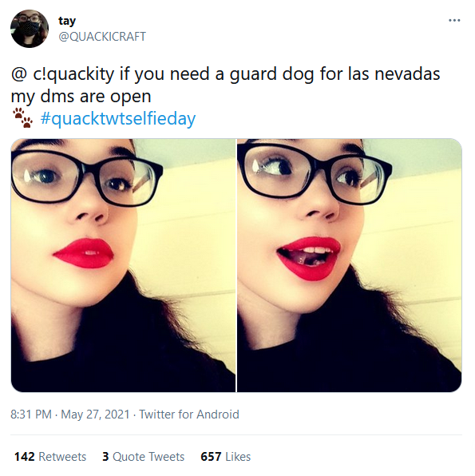
Task: View the 142 Retweets list
Action: point(50,457)
